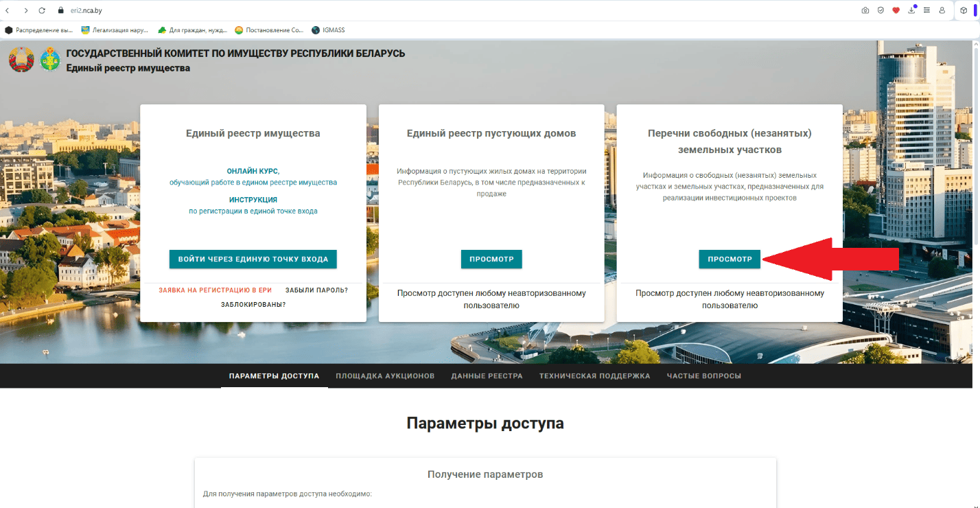Click the 'Перечни свободных (незанятых) земельных участков' title
980x508 pixels.
point(730,141)
